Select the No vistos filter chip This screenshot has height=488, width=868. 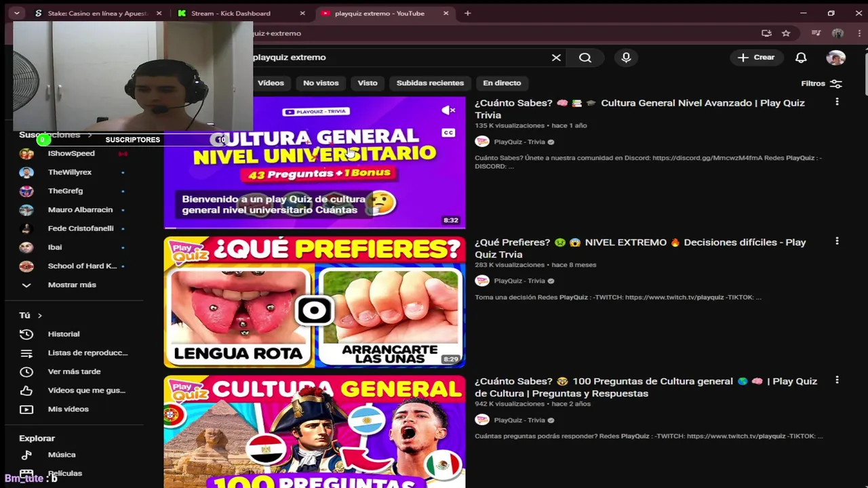tap(321, 83)
